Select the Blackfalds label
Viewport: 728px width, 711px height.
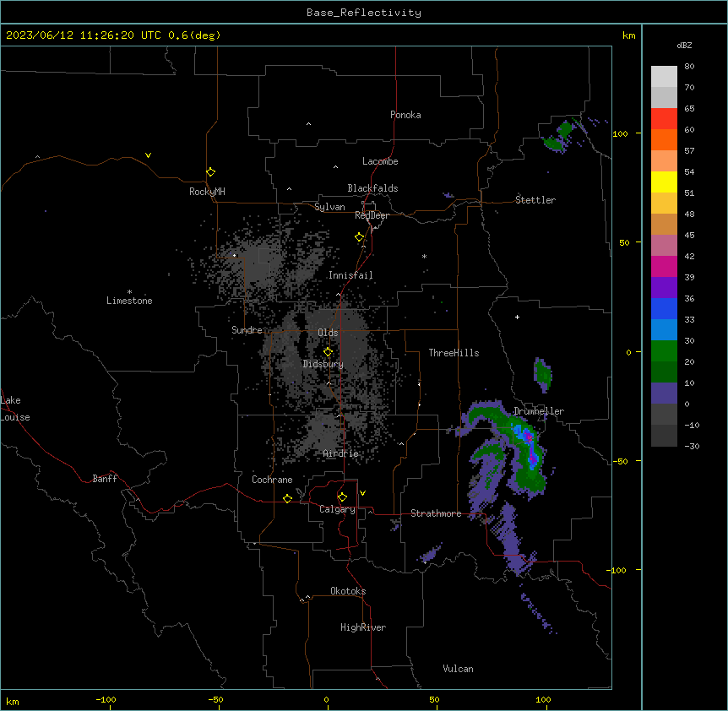[x=372, y=188]
